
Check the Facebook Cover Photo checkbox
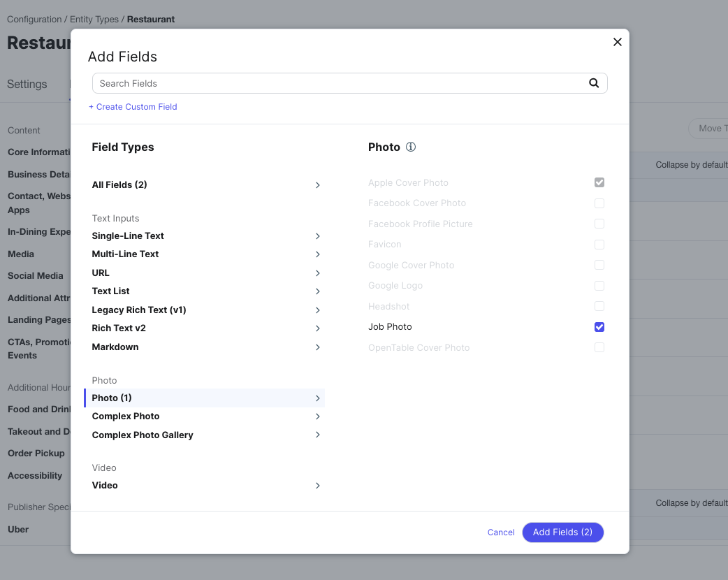point(599,203)
